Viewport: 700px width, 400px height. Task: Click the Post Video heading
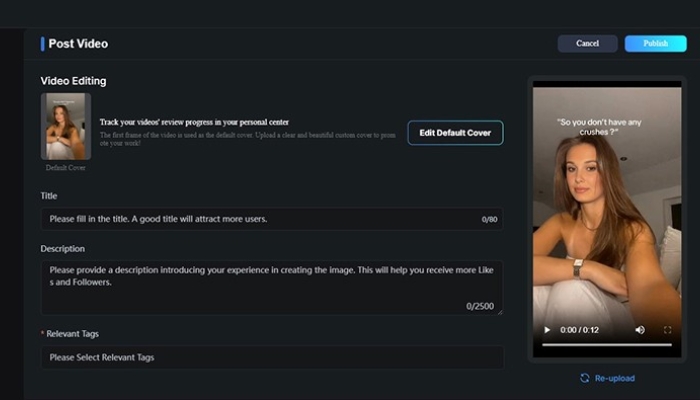[x=78, y=44]
